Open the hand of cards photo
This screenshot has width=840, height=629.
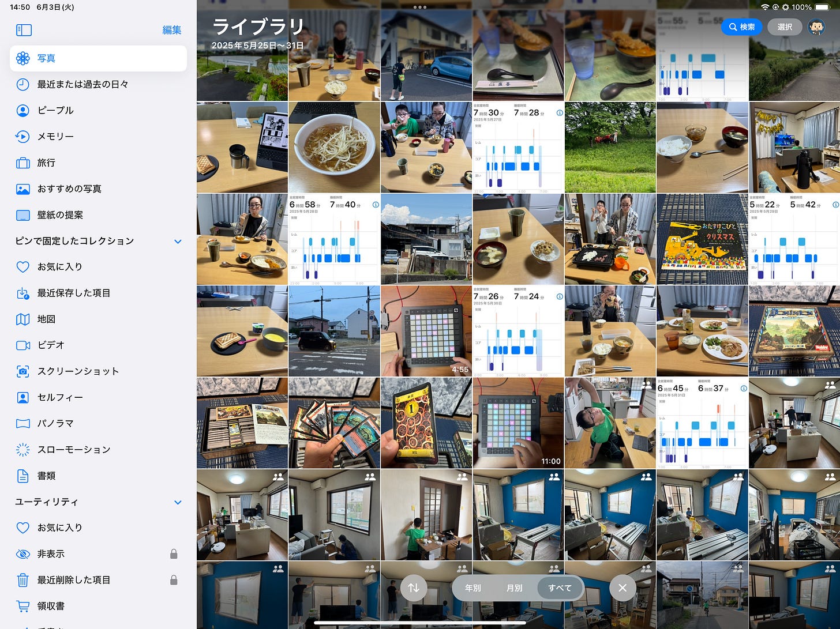[x=334, y=423]
